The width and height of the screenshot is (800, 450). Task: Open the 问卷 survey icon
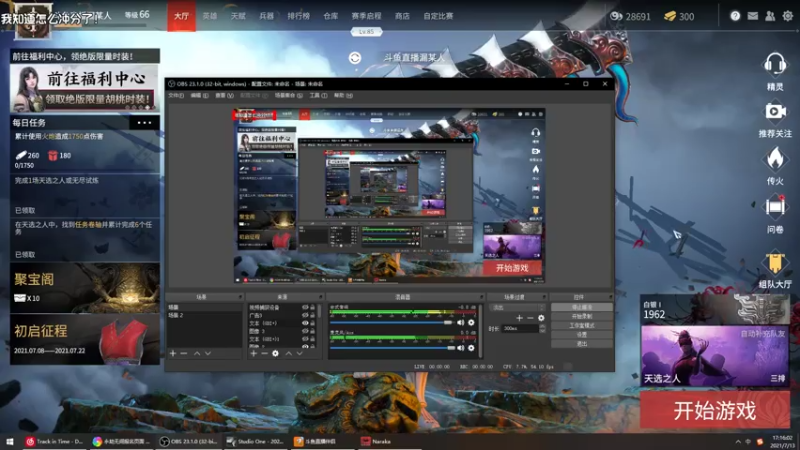click(774, 207)
